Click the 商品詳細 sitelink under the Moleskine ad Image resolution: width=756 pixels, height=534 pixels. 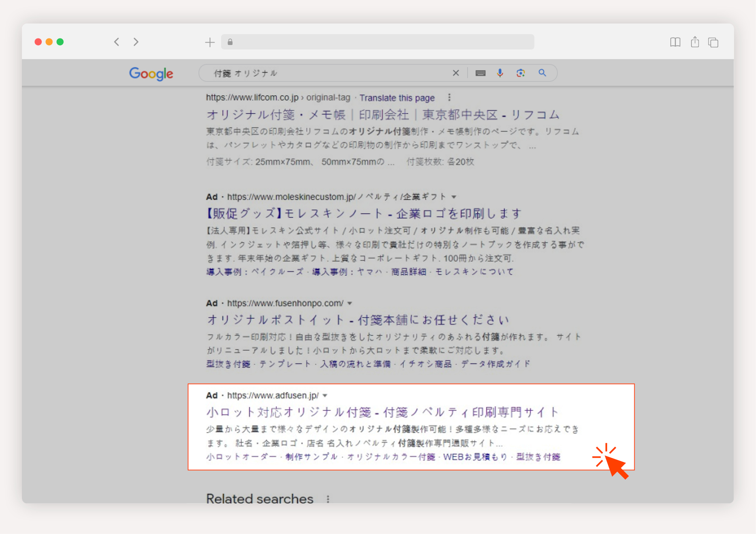tap(408, 272)
